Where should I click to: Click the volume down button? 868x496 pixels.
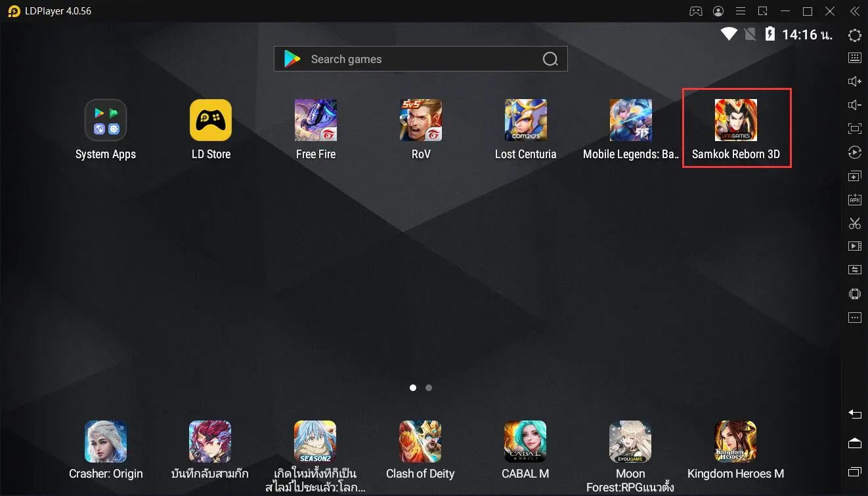pyautogui.click(x=854, y=105)
